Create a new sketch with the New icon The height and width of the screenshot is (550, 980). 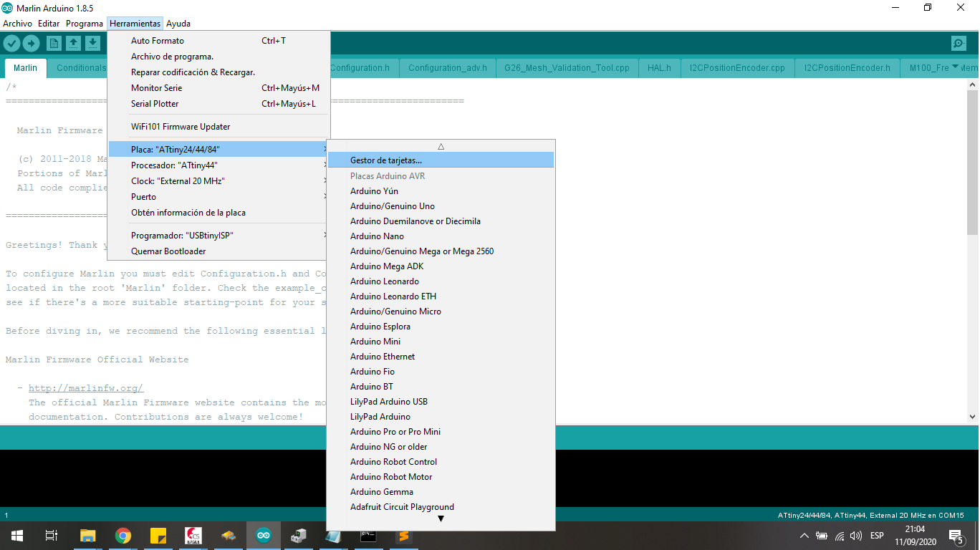pos(54,44)
